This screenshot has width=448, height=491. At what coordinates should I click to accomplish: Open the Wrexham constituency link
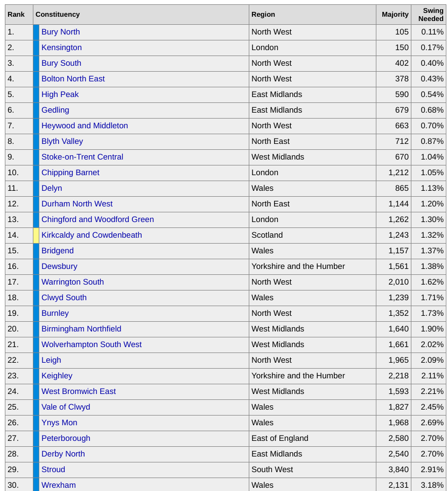[59, 485]
